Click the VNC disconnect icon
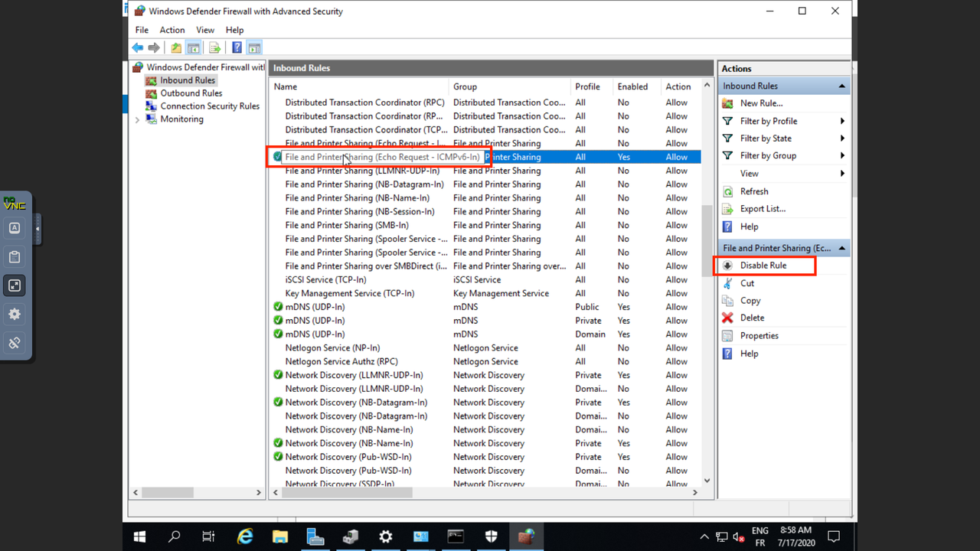 point(15,343)
